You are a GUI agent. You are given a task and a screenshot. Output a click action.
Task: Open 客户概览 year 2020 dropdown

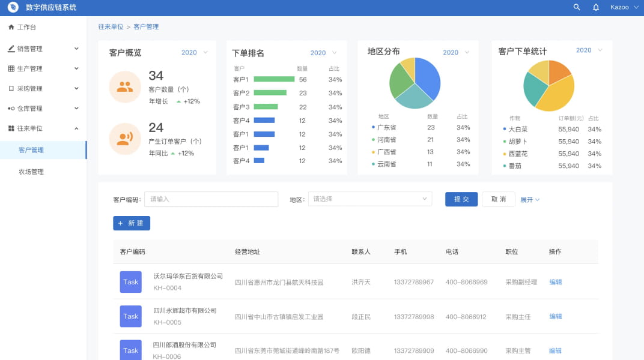click(195, 52)
